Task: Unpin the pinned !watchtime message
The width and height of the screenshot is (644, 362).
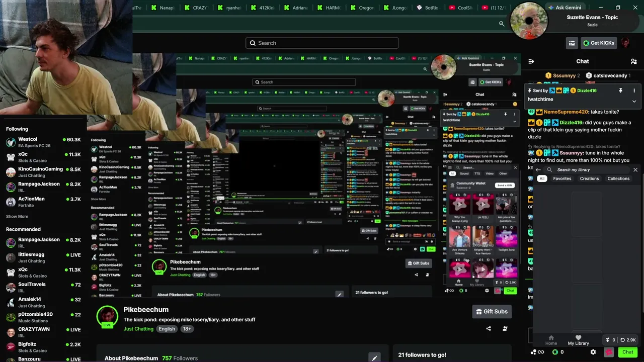Action: click(x=620, y=90)
